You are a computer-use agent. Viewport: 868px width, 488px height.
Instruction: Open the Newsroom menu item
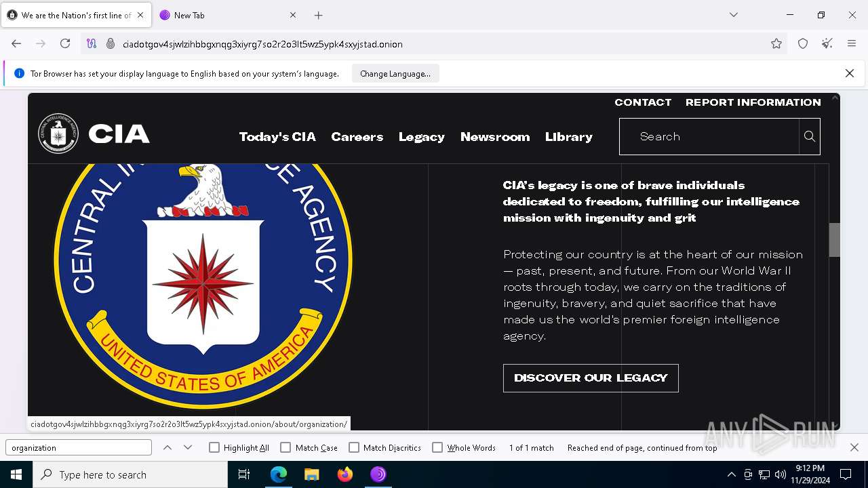click(495, 137)
